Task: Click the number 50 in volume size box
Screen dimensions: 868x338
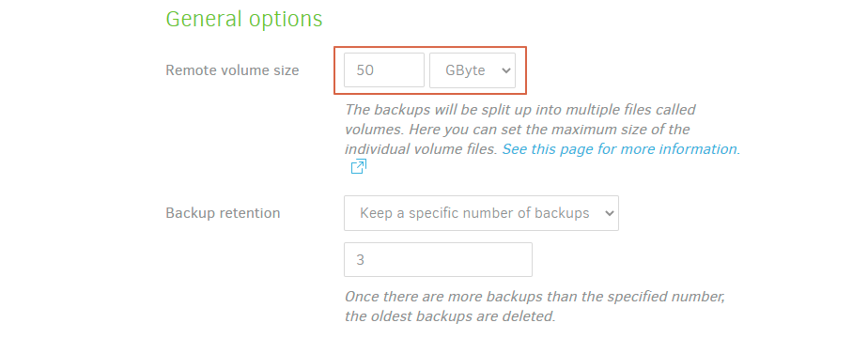Action: 364,70
